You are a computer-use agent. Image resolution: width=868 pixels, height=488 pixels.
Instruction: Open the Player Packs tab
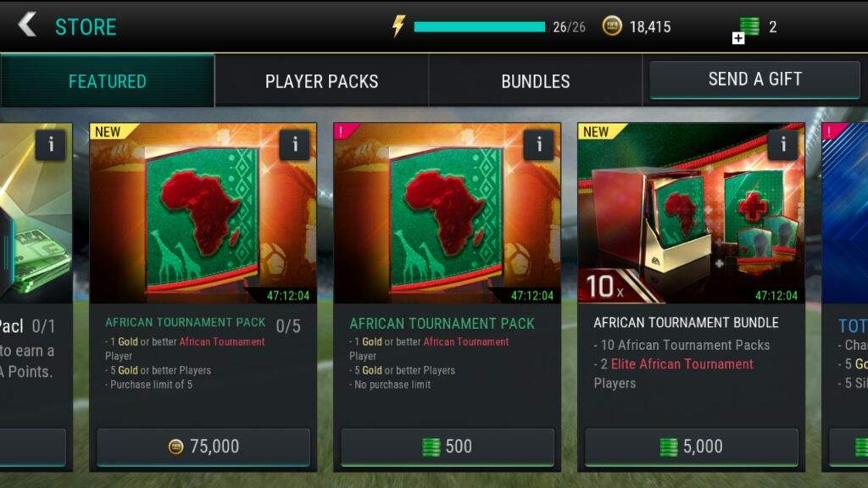coord(321,81)
